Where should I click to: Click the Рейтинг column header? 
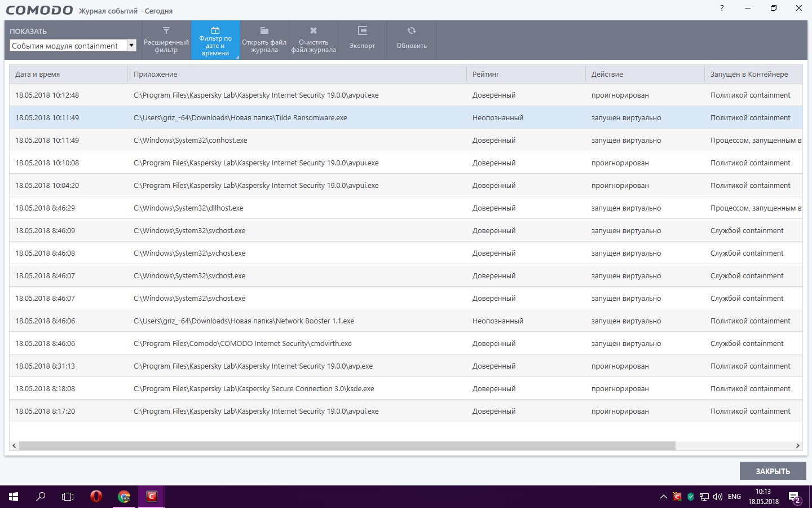pyautogui.click(x=526, y=75)
